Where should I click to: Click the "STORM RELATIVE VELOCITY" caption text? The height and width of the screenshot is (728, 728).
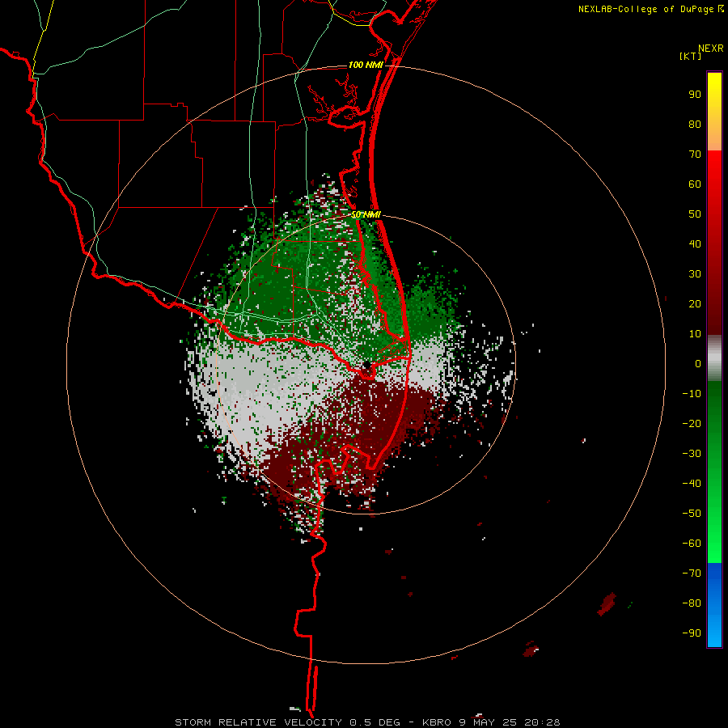point(258,722)
